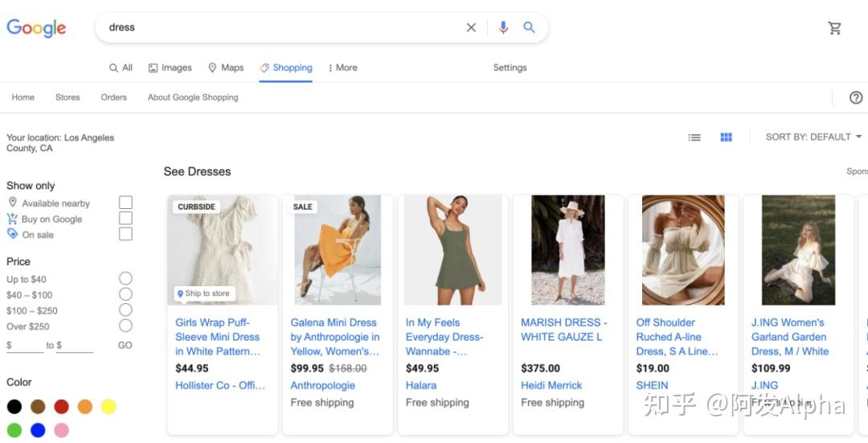Select the Up to $40 price range
Image resolution: width=868 pixels, height=443 pixels.
125,278
